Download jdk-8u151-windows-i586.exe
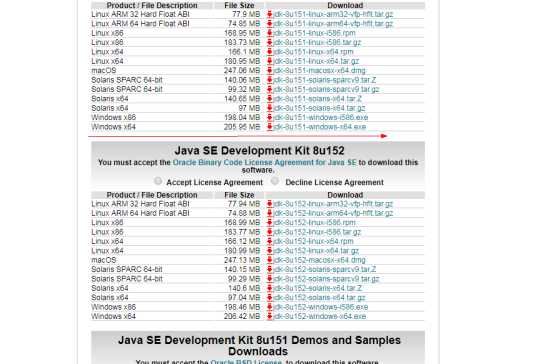 (x=321, y=117)
